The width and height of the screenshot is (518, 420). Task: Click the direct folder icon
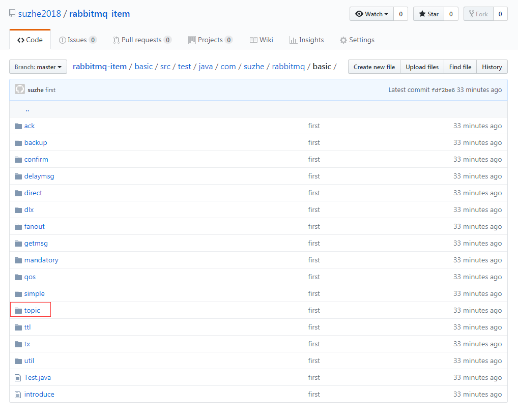pyautogui.click(x=18, y=194)
